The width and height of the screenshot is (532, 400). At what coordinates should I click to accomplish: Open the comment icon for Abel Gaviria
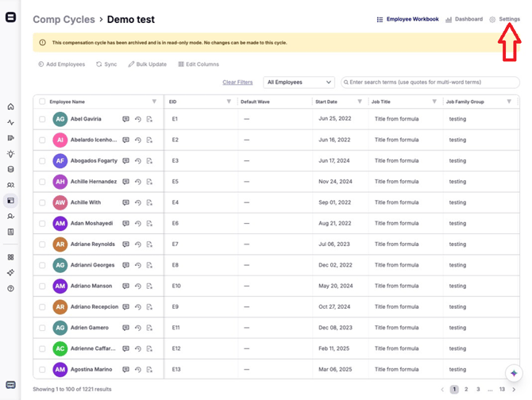[125, 119]
